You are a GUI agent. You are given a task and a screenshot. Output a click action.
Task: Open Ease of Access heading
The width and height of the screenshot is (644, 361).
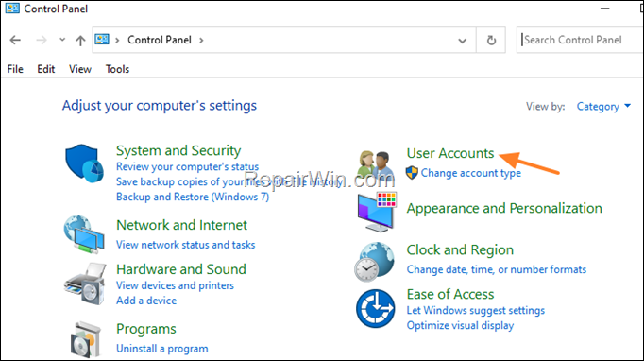coord(450,295)
